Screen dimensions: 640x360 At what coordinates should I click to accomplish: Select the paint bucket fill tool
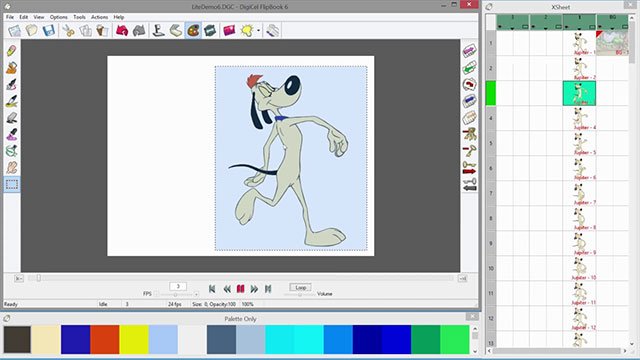(x=11, y=67)
